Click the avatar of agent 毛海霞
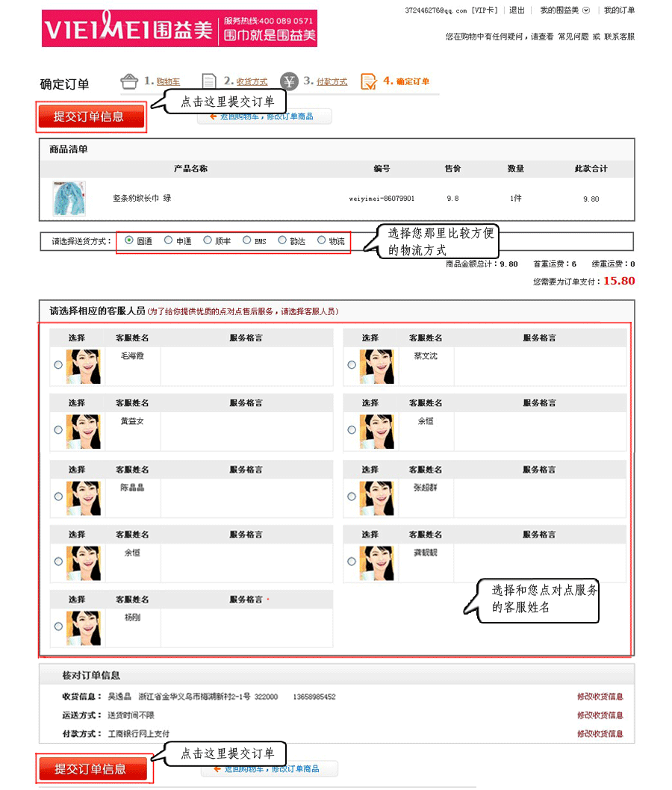Screen dimensions: 672x790 (x=84, y=366)
